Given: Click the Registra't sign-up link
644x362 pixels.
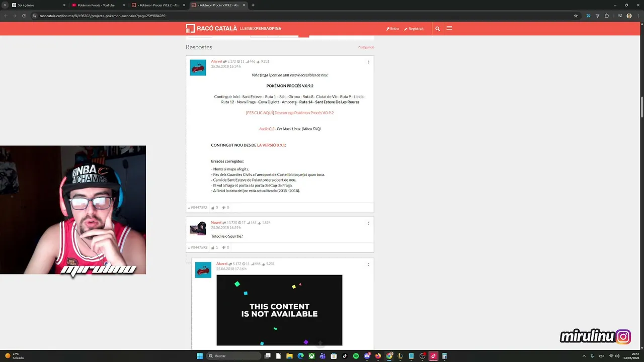Looking at the screenshot, I should click(414, 29).
